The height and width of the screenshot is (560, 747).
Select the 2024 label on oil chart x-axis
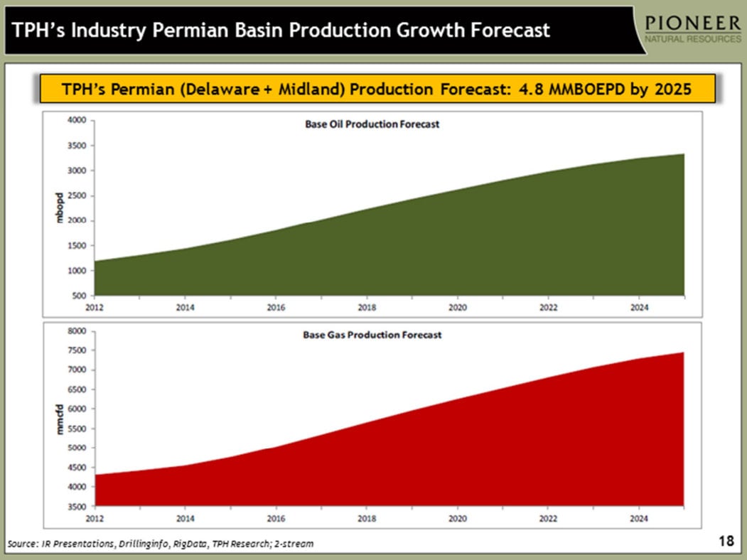pos(638,308)
